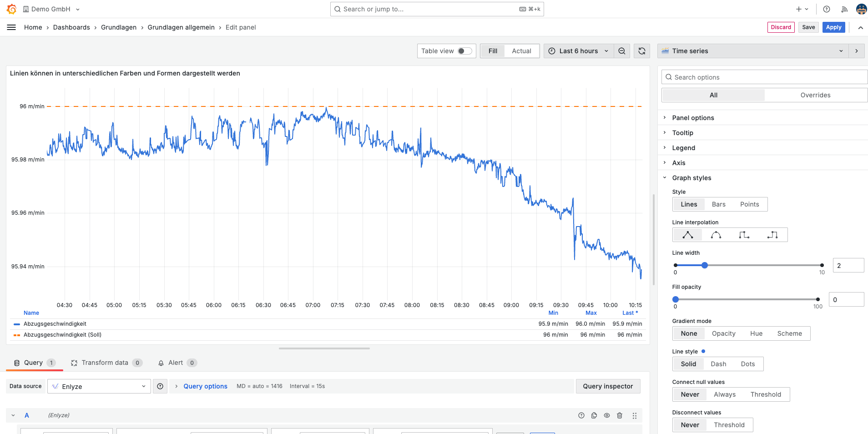Open the hamburger navigation menu
The image size is (868, 434).
[11, 27]
